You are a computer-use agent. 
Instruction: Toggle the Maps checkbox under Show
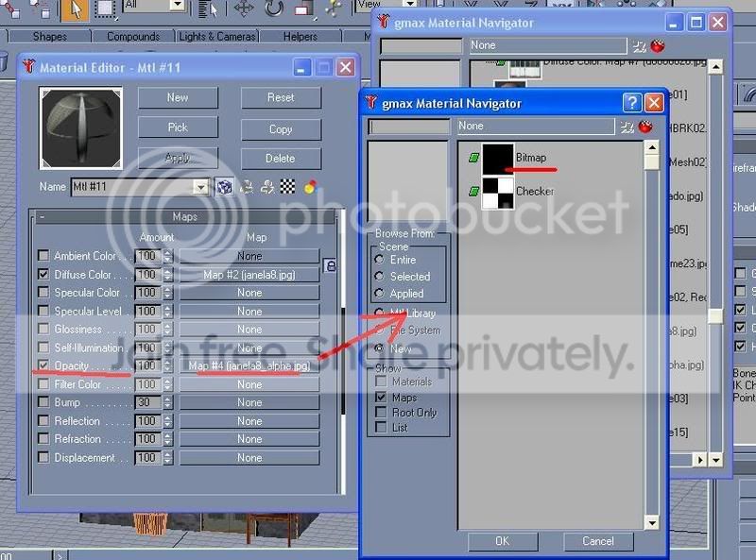tap(381, 398)
